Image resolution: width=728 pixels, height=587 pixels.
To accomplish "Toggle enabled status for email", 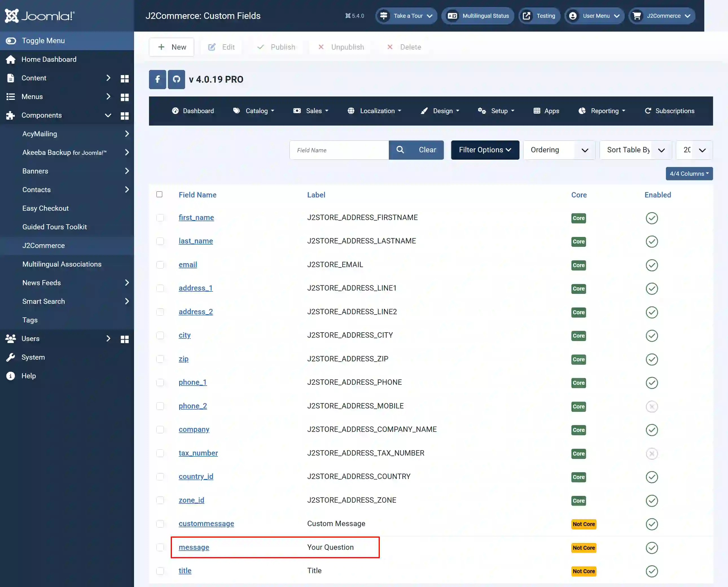I will [x=652, y=265].
